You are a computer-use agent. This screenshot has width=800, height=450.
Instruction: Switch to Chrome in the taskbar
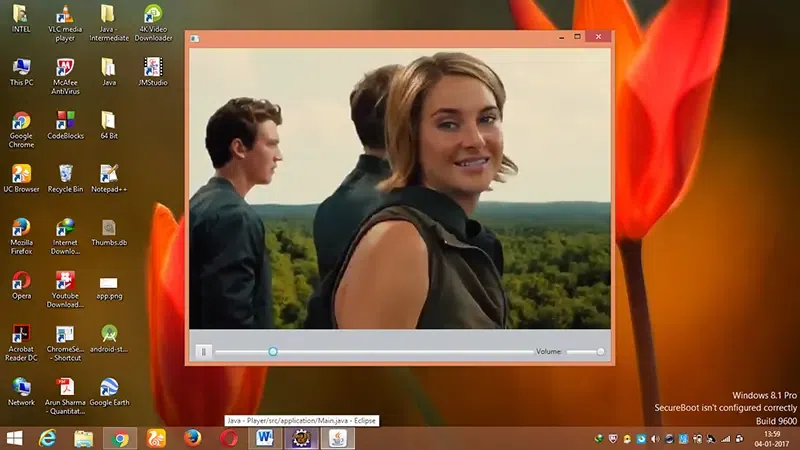point(120,438)
